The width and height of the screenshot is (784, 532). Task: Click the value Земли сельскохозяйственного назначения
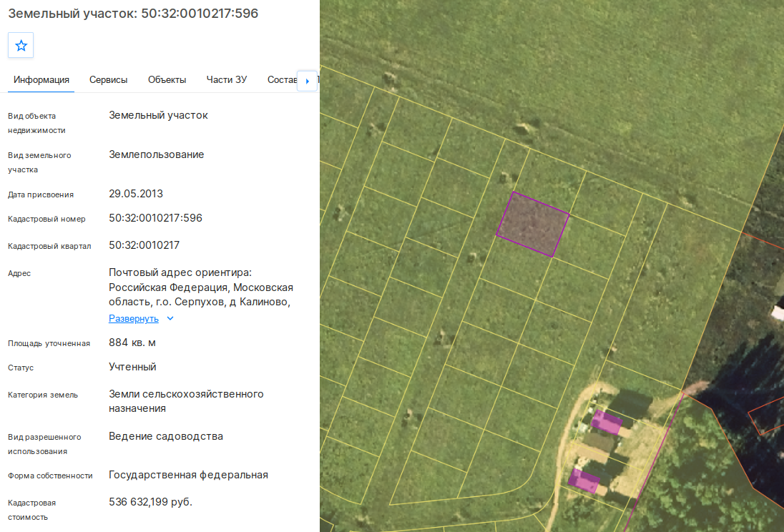[186, 401]
